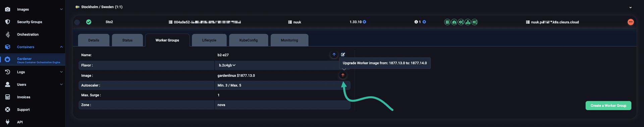Click worker group name value b2-e27

[223, 55]
